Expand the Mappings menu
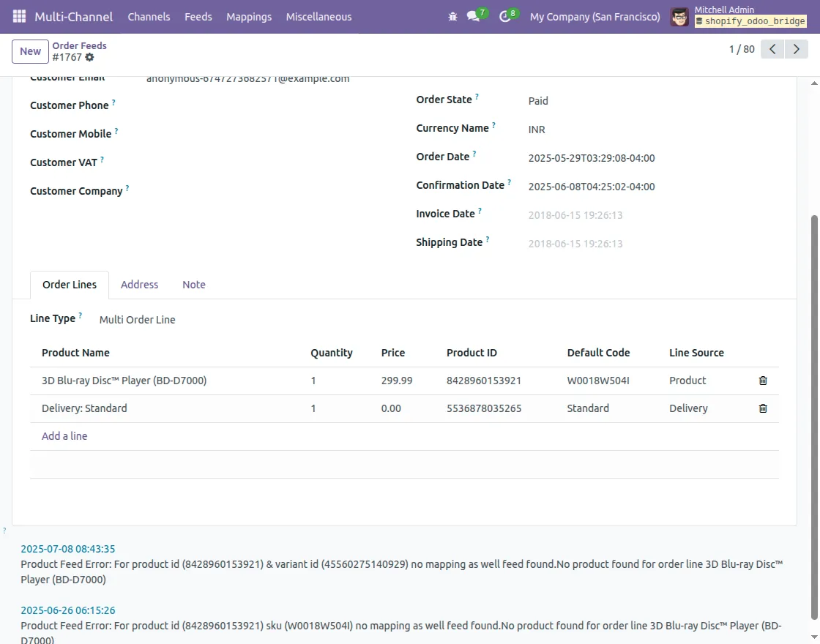 click(249, 16)
